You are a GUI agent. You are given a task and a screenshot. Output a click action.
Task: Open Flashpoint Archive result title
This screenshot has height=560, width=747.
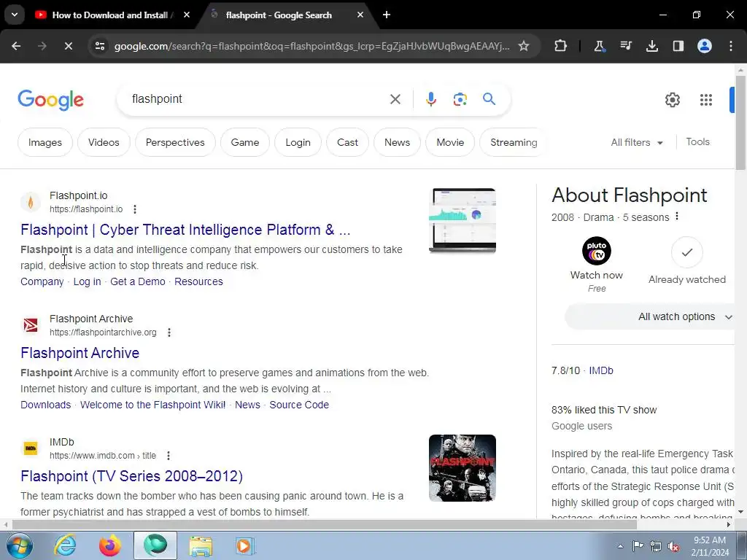click(x=80, y=353)
